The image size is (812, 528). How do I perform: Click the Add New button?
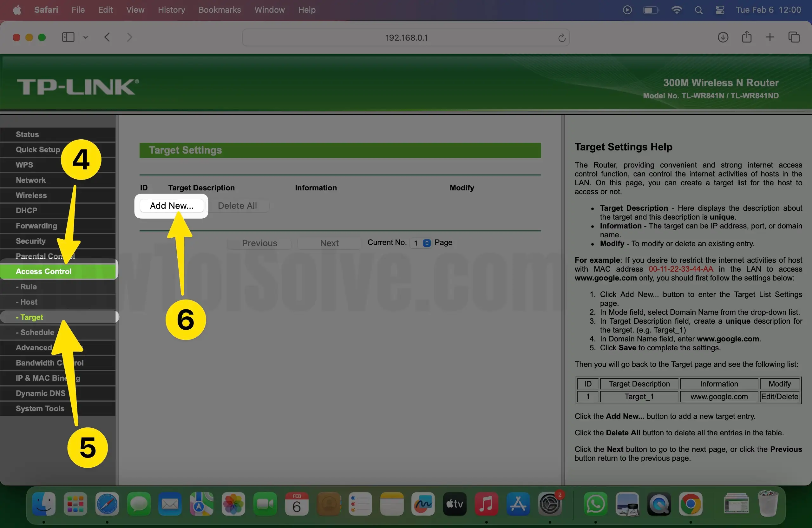(x=171, y=206)
